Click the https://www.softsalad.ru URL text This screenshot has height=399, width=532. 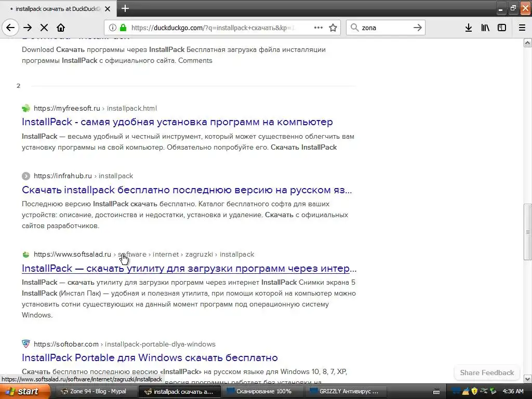coord(72,254)
